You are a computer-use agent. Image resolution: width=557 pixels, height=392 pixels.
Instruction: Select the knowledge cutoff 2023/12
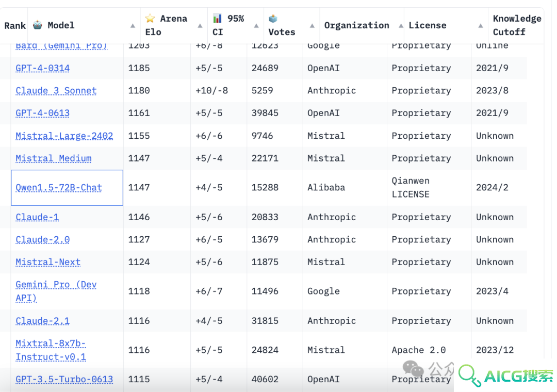point(495,350)
